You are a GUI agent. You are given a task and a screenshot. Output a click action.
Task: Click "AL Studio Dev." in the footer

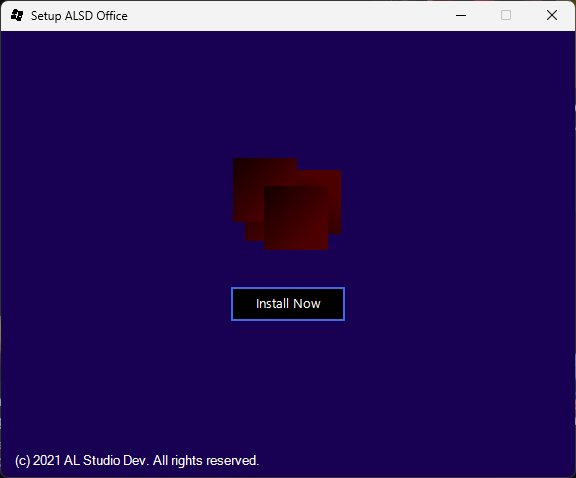[x=106, y=460]
